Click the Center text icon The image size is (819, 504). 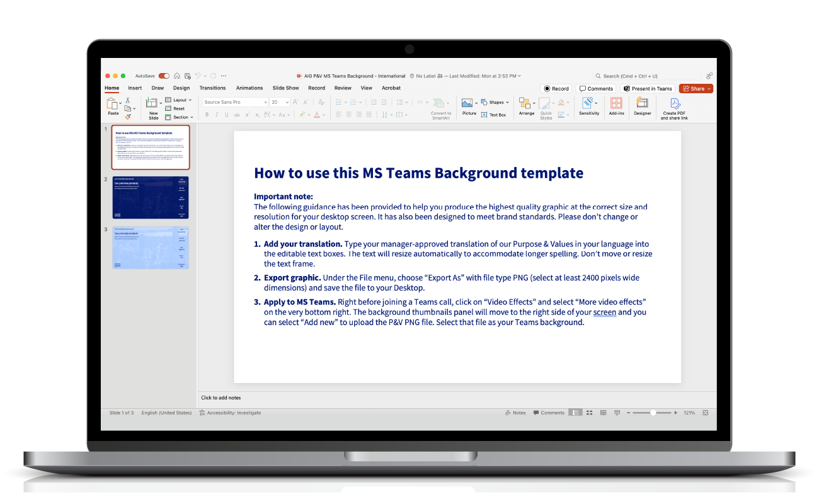[x=349, y=115]
